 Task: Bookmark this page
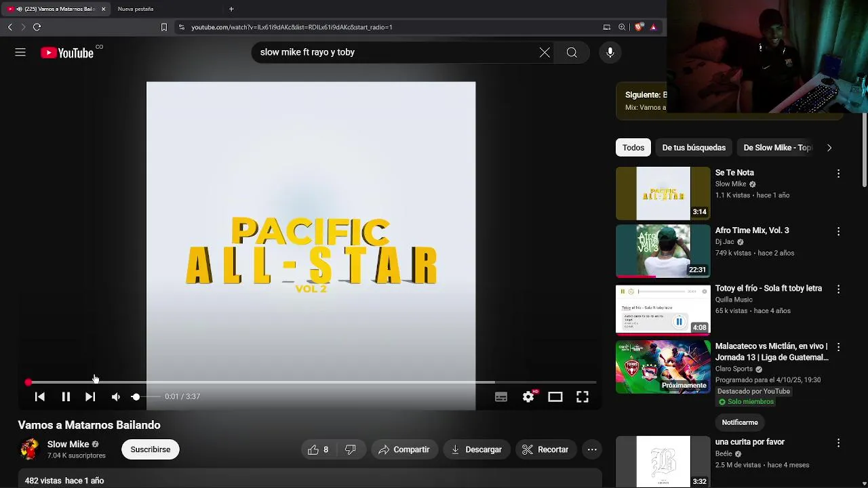163,27
